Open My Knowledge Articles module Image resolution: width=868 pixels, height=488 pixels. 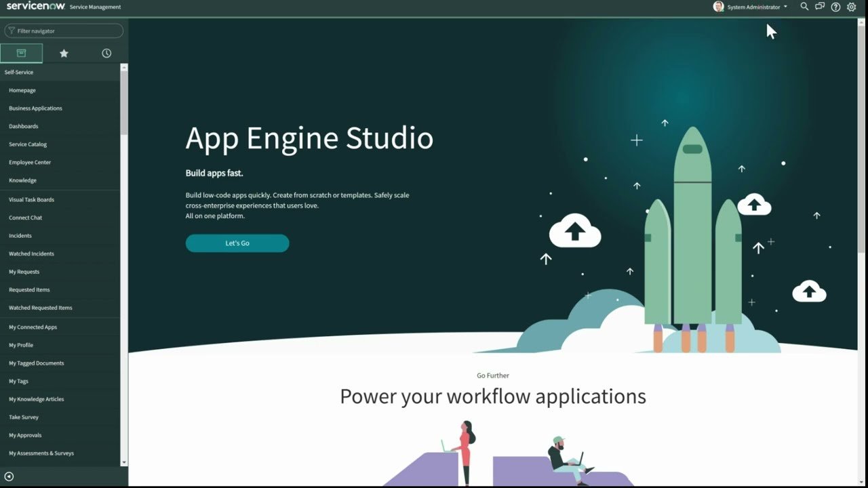tap(36, 399)
